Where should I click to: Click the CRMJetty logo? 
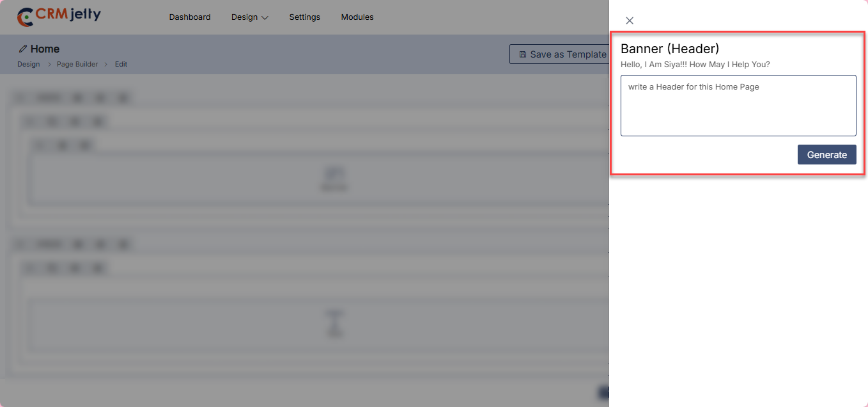pyautogui.click(x=59, y=17)
